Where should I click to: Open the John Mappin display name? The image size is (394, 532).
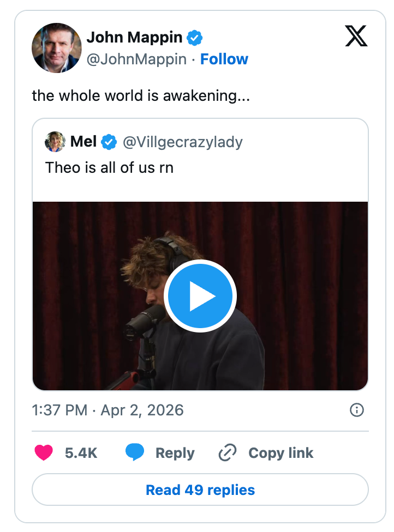click(x=134, y=38)
